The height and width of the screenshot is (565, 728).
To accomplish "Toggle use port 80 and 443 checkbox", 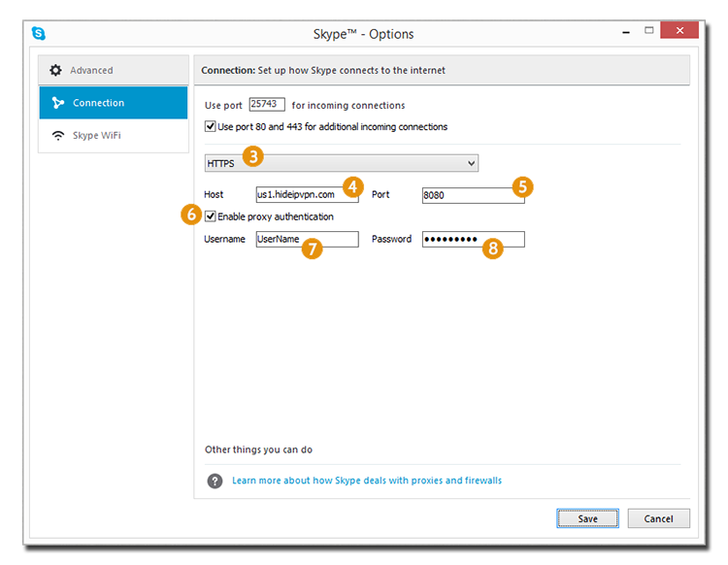I will coord(211,126).
